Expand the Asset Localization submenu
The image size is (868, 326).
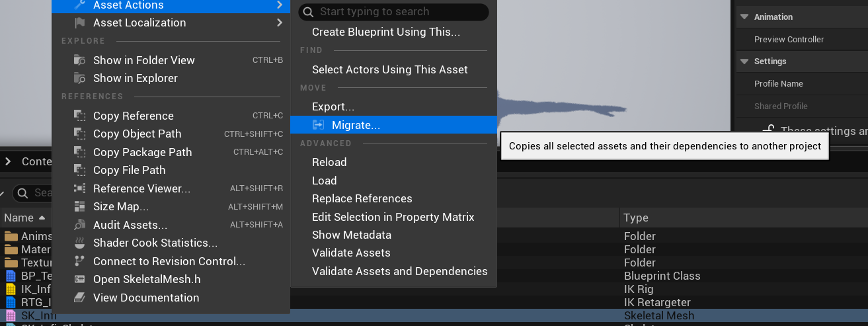pyautogui.click(x=280, y=22)
